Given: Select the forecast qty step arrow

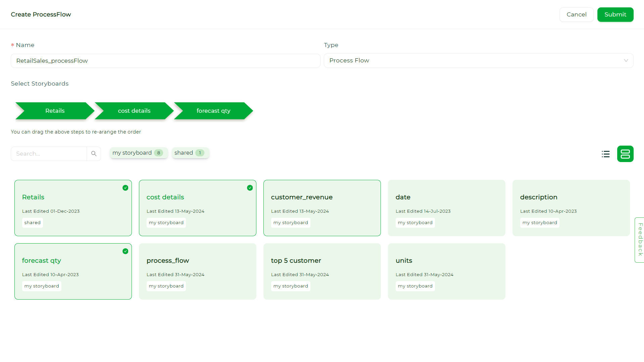Looking at the screenshot, I should pos(213,111).
